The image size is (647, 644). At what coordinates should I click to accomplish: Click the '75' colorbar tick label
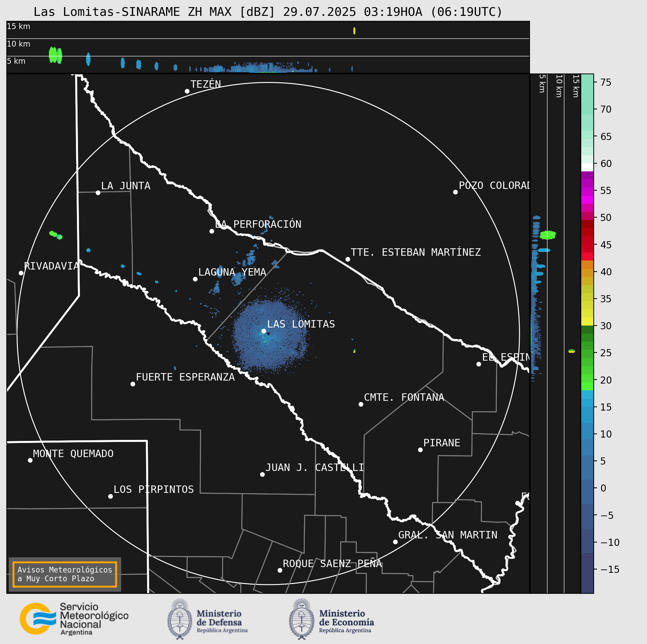[x=606, y=82]
